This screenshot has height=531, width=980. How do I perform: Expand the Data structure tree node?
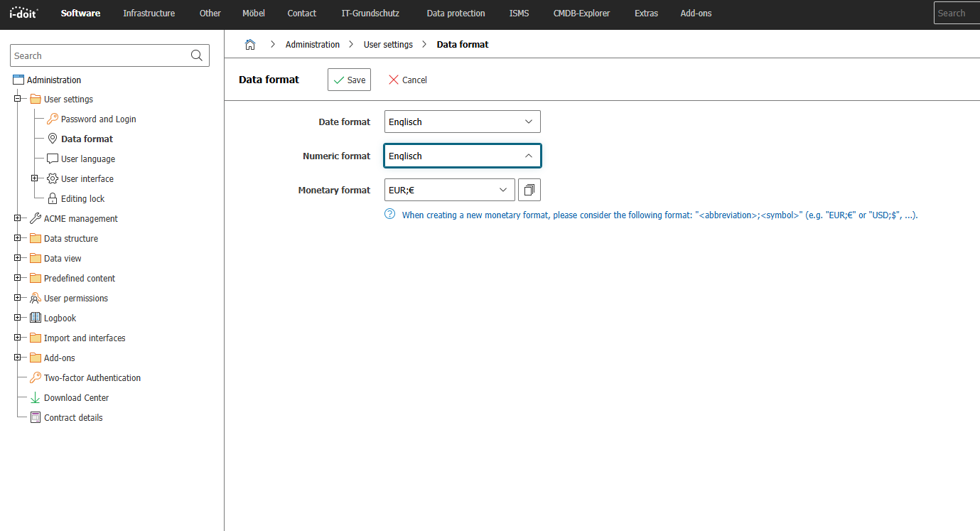(17, 238)
